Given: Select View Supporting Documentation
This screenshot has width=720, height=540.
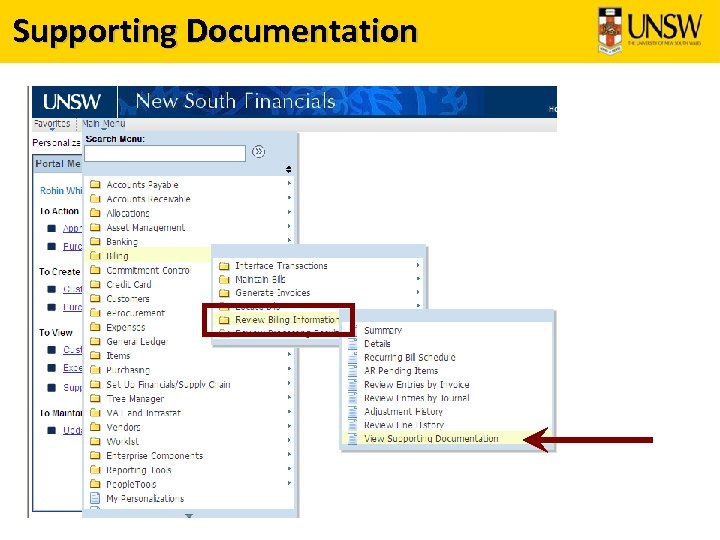Looking at the screenshot, I should pyautogui.click(x=431, y=439).
